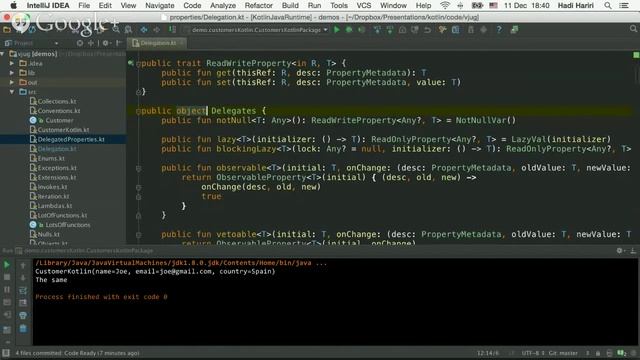Toggle scroll to end of console
The image size is (640, 360).
pyautogui.click(x=23, y=303)
